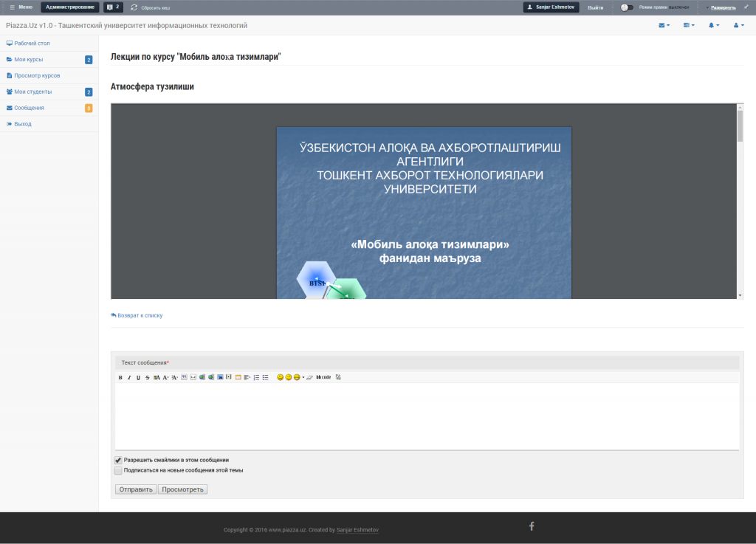
Task: Insert a numbered list in the editor
Action: point(256,377)
